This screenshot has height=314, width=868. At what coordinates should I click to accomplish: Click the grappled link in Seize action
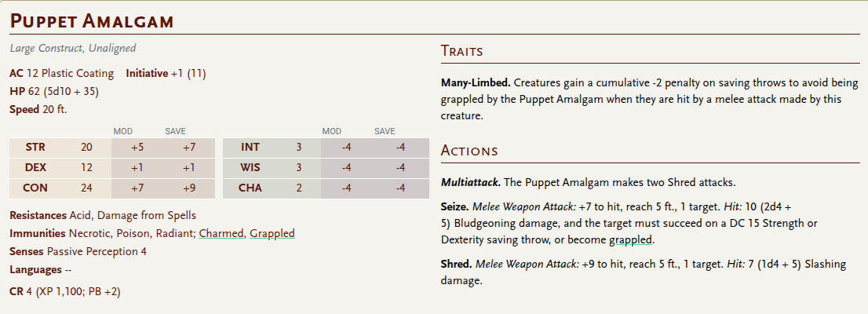630,239
